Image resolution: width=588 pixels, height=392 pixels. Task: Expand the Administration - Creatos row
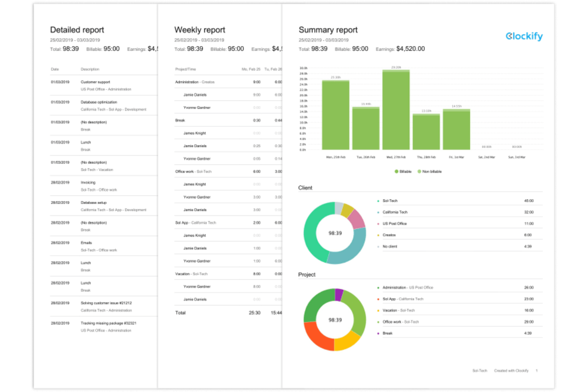click(x=194, y=82)
